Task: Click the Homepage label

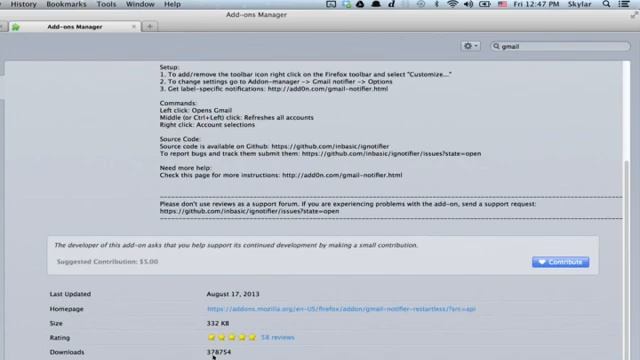Action: [67, 309]
